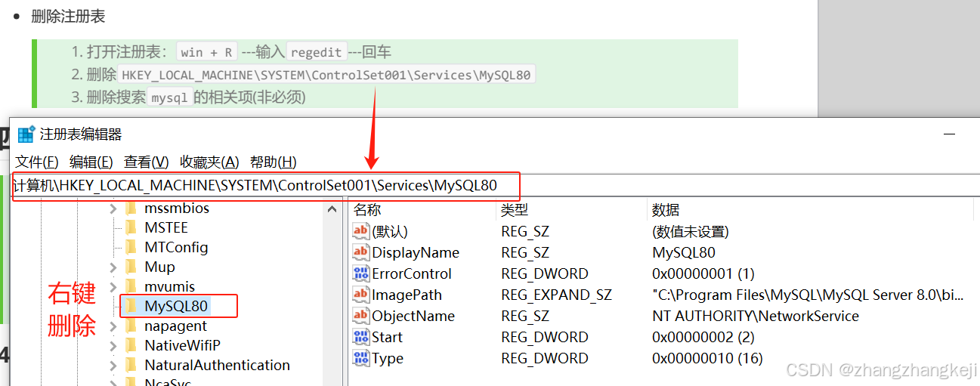
Task: Minimize the Registry Editor window
Action: tap(950, 134)
